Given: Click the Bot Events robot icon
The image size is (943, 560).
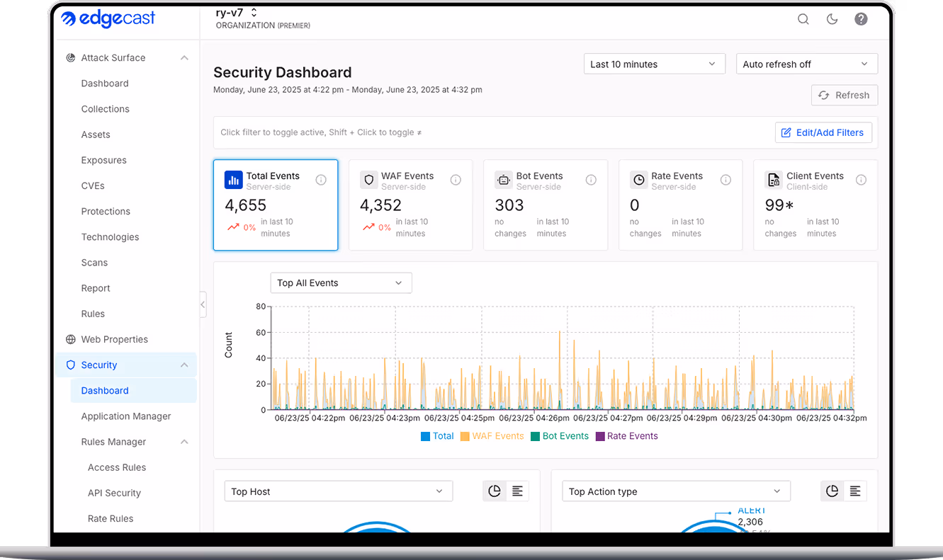Looking at the screenshot, I should coord(504,180).
